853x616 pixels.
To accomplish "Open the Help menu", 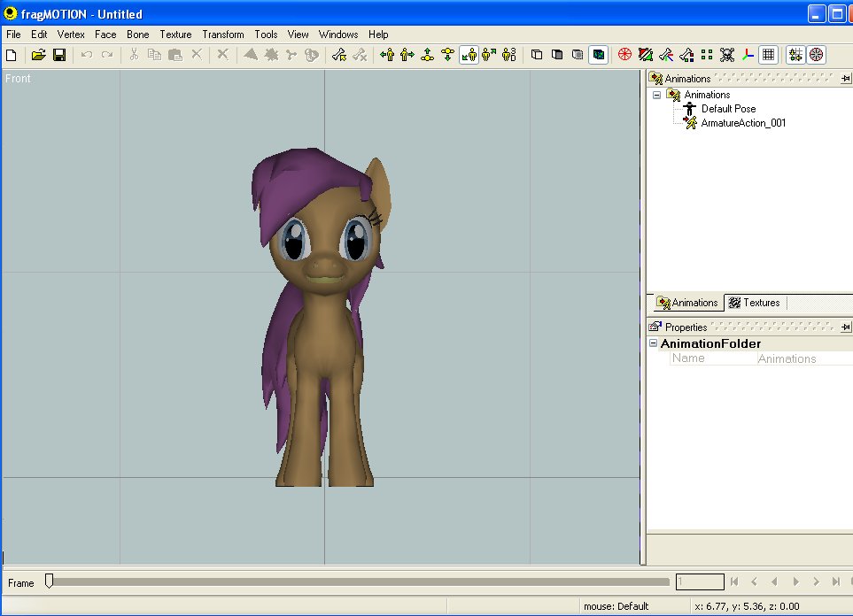I will [378, 35].
